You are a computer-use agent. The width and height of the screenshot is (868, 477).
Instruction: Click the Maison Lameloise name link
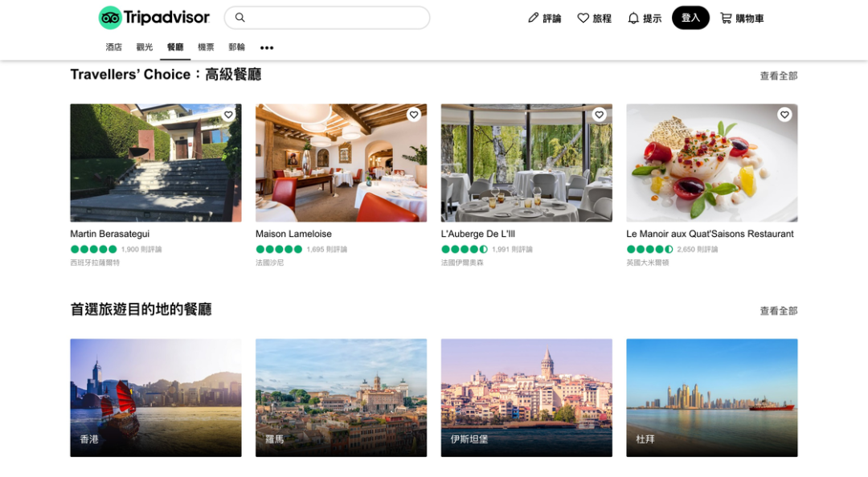pos(293,234)
